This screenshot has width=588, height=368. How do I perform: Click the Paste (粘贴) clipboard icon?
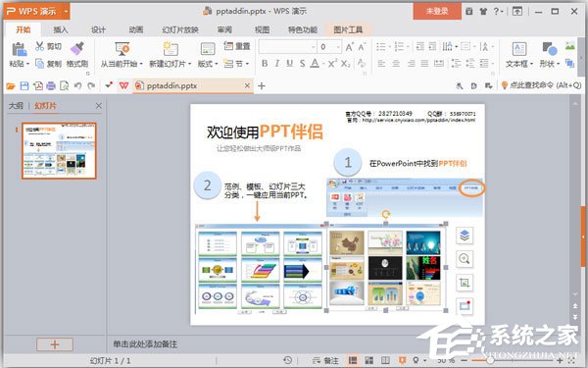[19, 49]
